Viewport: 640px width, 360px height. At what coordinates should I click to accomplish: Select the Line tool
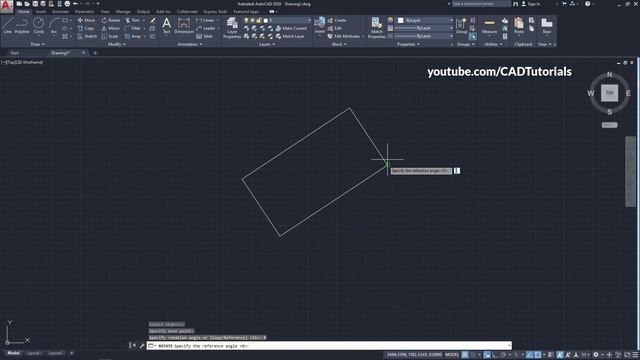coord(7,26)
